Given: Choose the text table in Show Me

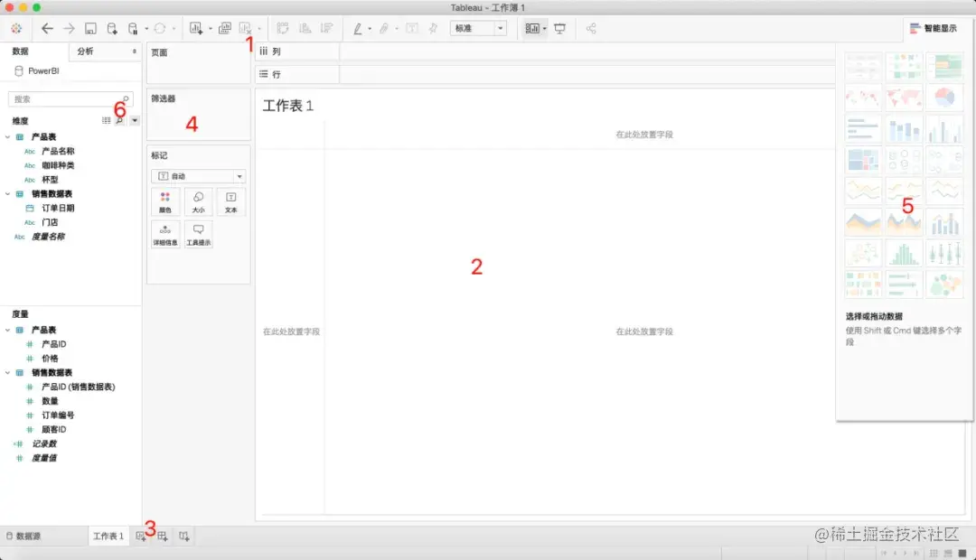Looking at the screenshot, I should click(863, 66).
